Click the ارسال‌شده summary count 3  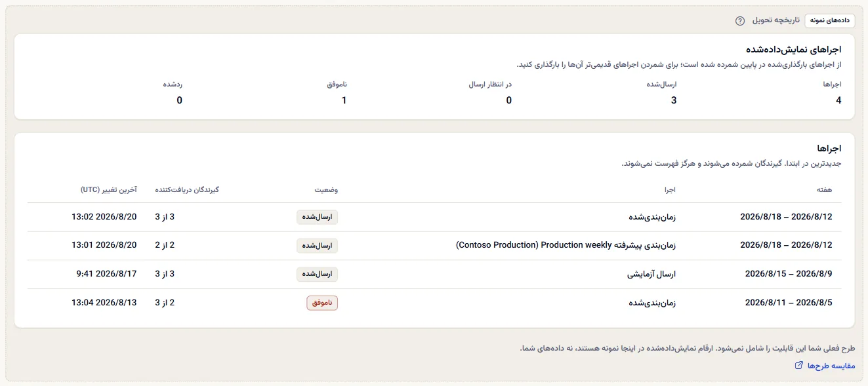(x=673, y=100)
